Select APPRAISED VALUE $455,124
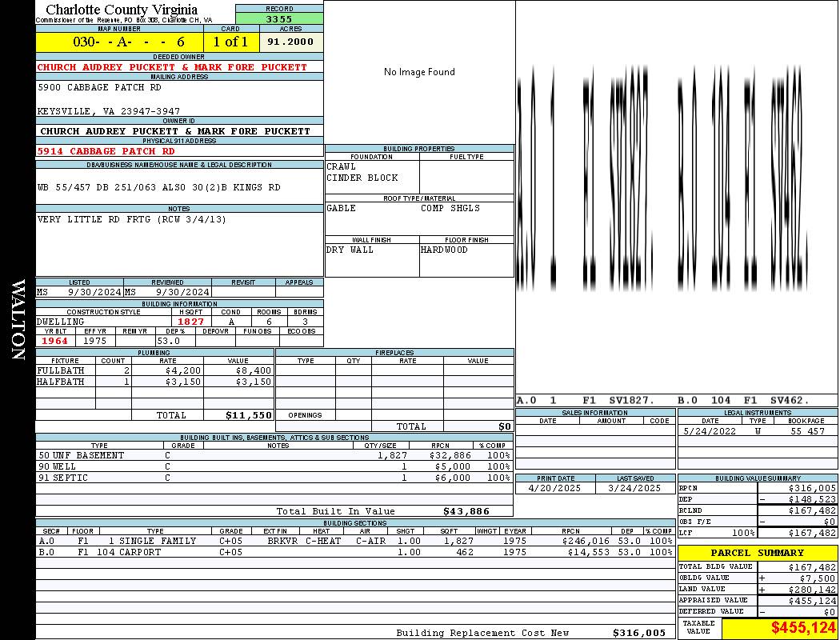Viewport: 840px width, 640px height. point(812,601)
